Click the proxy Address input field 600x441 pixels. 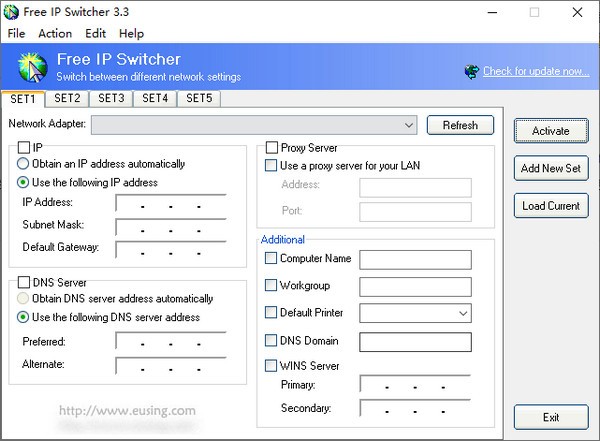tap(416, 188)
